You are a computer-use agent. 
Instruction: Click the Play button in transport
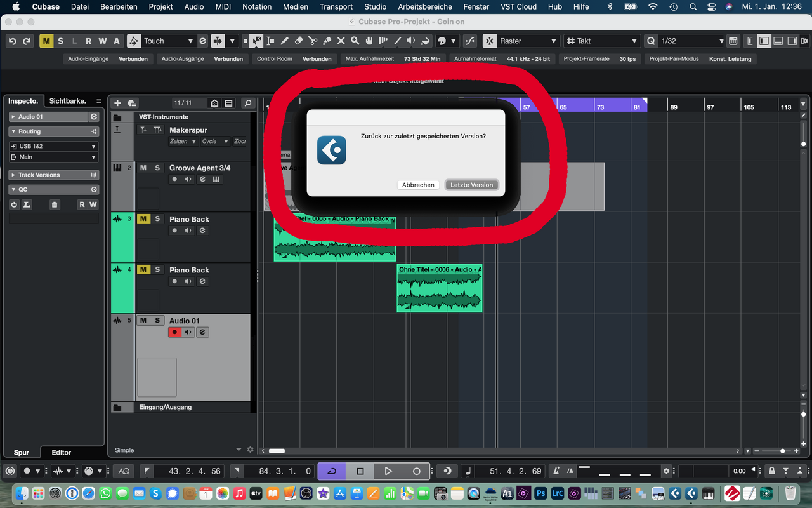pos(388,471)
